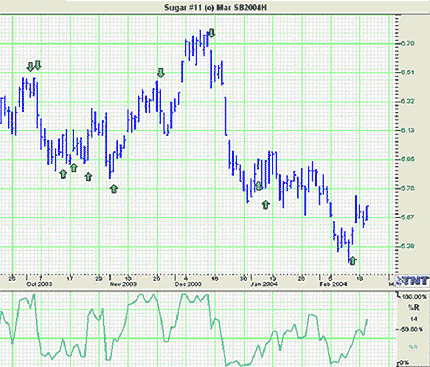
Task: Select the down arrow signal above late November high
Action: tap(161, 73)
